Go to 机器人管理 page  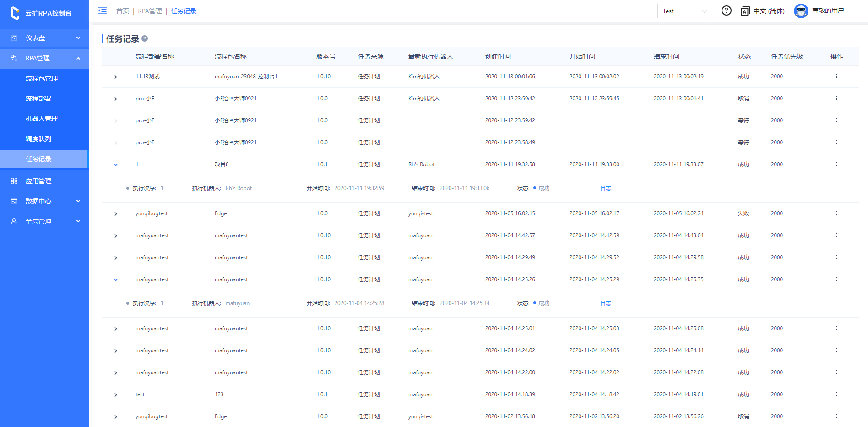(42, 119)
